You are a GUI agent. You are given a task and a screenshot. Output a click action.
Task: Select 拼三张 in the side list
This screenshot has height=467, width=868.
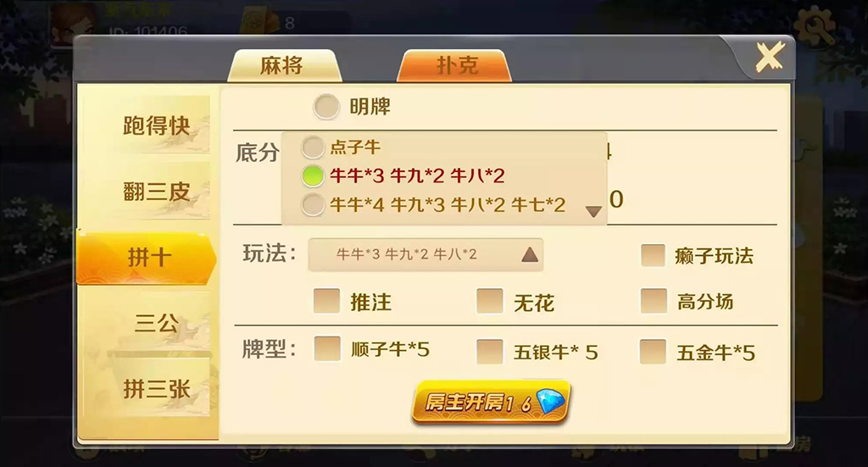point(156,389)
